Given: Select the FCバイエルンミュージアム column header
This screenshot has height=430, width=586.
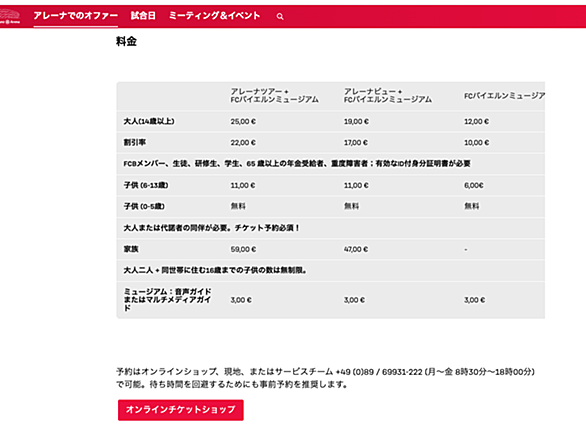Looking at the screenshot, I should pyautogui.click(x=505, y=96).
